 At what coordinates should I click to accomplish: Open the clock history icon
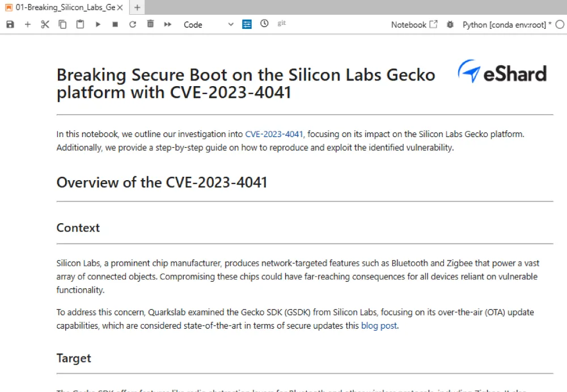(264, 23)
